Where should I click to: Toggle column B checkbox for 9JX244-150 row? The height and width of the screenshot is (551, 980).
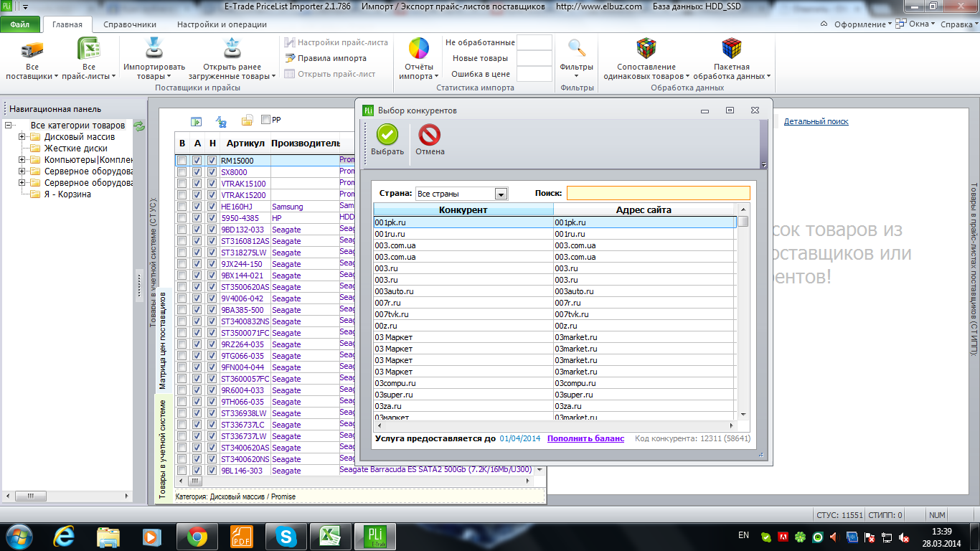coord(182,264)
